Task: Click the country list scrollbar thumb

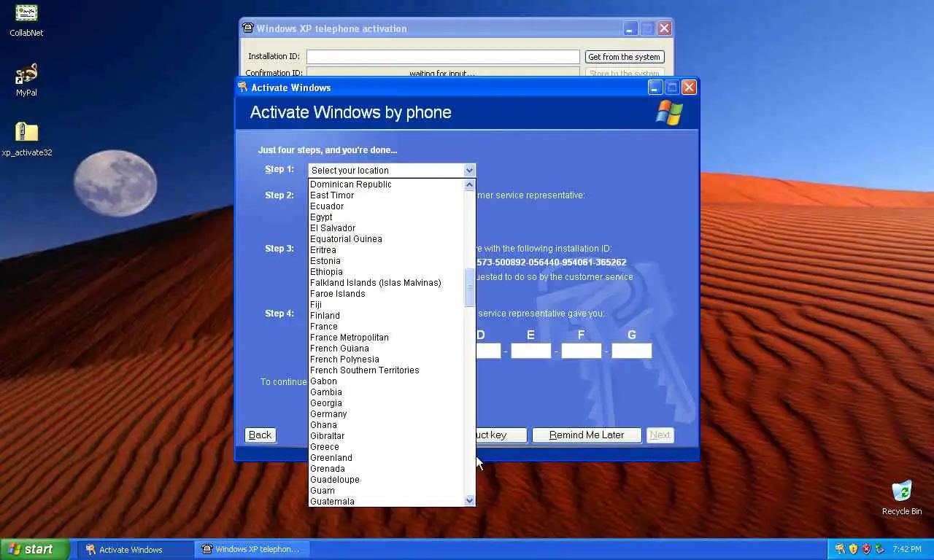Action: tap(470, 287)
